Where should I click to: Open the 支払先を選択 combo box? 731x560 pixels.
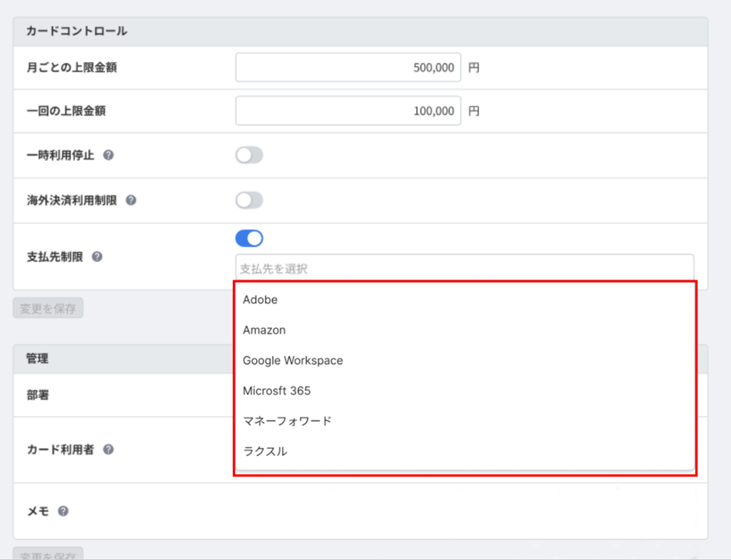pyautogui.click(x=464, y=268)
